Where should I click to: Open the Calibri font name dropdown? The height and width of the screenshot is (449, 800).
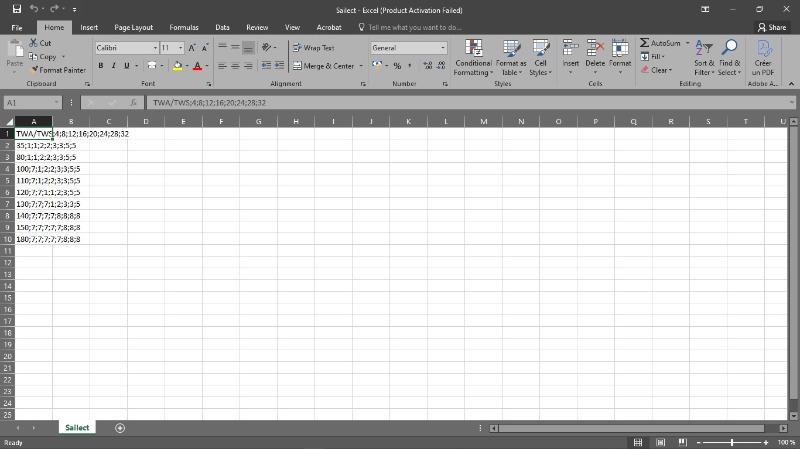click(x=155, y=48)
